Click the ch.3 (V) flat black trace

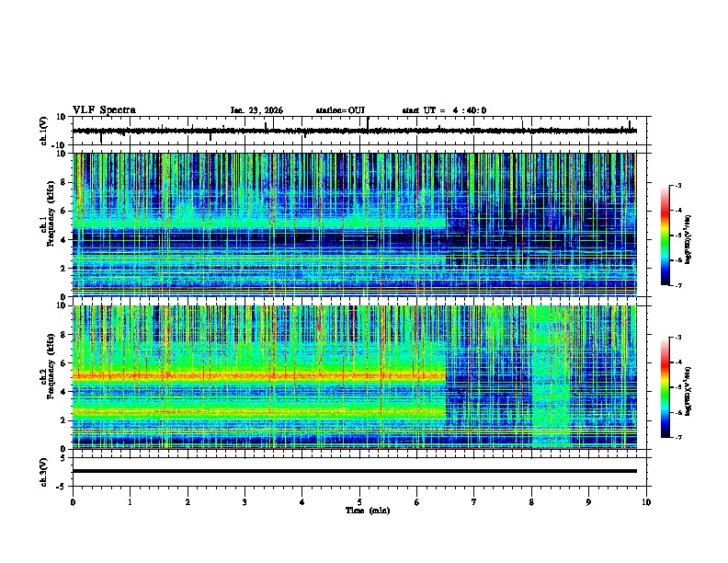pyautogui.click(x=355, y=471)
